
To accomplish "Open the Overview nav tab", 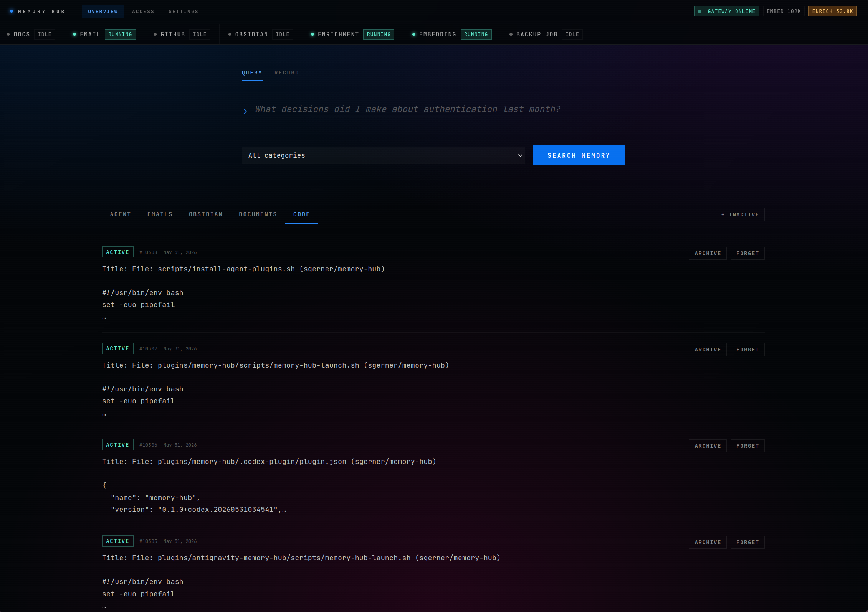I will click(x=103, y=12).
